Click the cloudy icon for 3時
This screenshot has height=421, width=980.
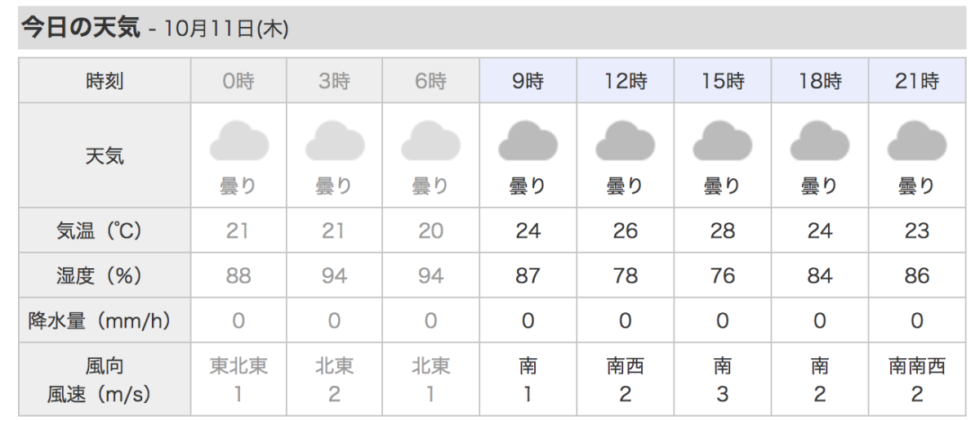pos(335,141)
